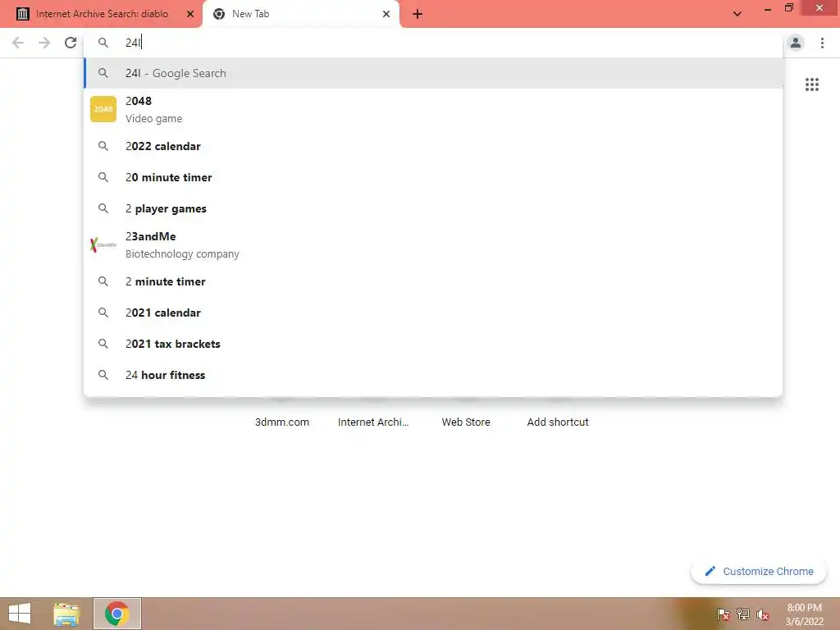840x630 pixels.
Task: Select the 2021 tax brackets suggestion
Action: pos(433,344)
